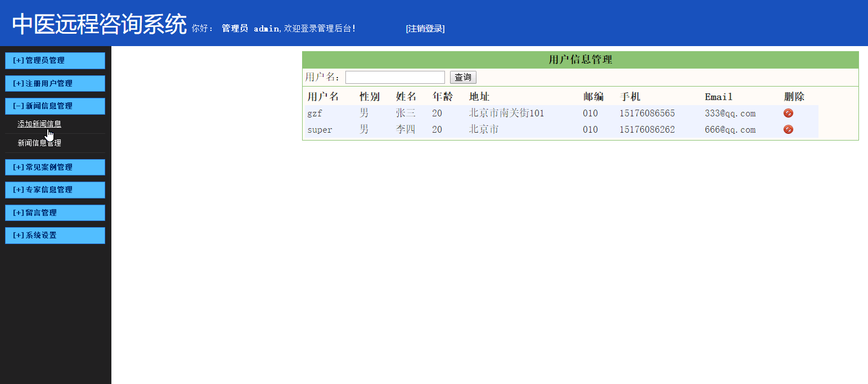868x384 pixels.
Task: Click the 查询 search button
Action: tap(463, 77)
